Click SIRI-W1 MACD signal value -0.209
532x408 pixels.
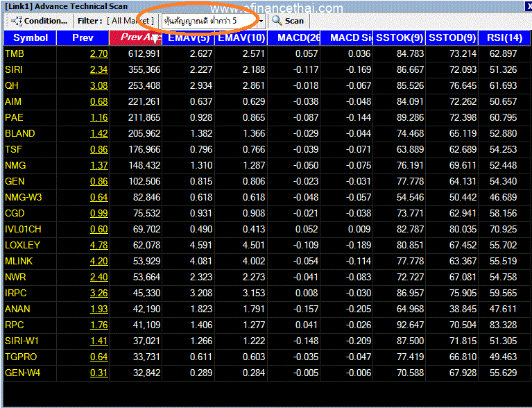(x=359, y=341)
